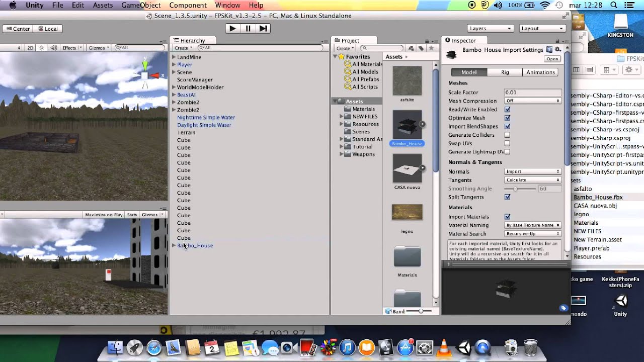Open Project Create button
This screenshot has height=362, width=644.
point(345,48)
